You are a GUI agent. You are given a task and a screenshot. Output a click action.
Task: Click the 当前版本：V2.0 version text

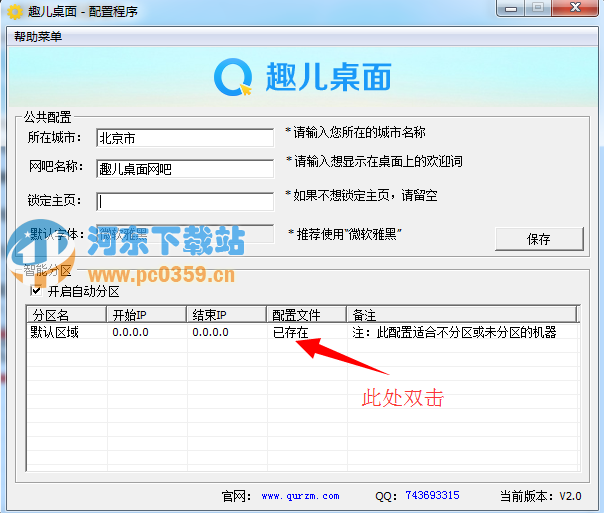click(540, 496)
